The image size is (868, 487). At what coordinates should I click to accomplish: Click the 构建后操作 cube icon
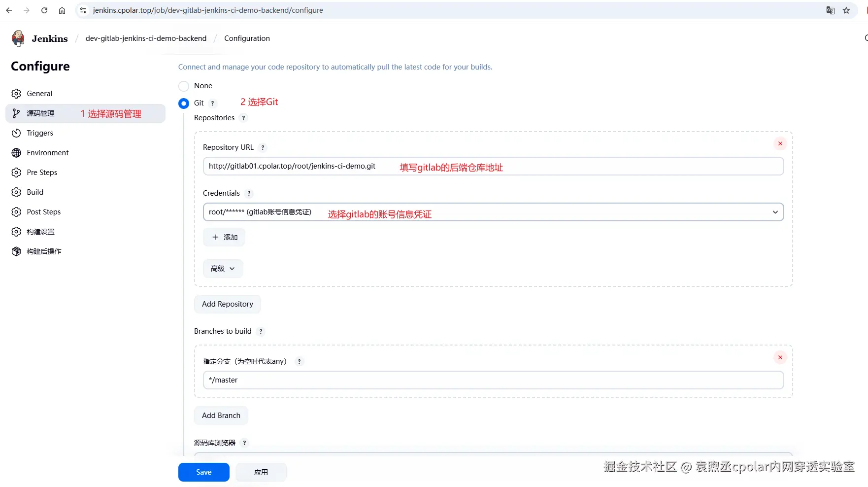(x=16, y=251)
